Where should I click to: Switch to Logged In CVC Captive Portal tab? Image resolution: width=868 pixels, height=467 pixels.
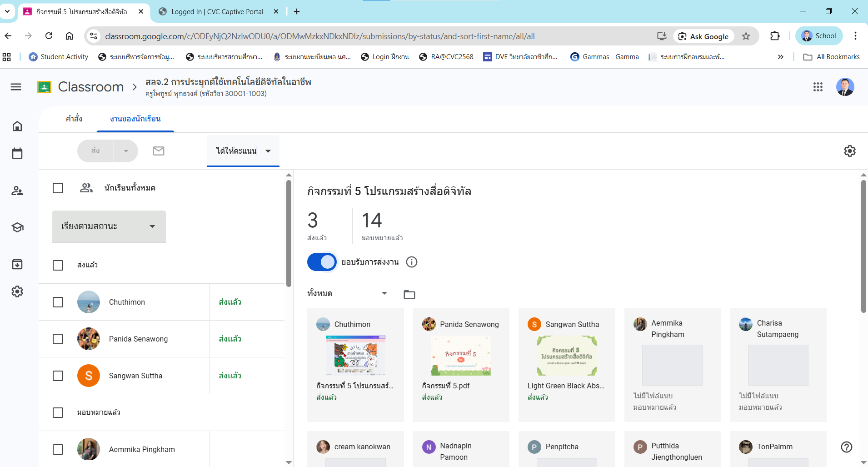point(217,12)
